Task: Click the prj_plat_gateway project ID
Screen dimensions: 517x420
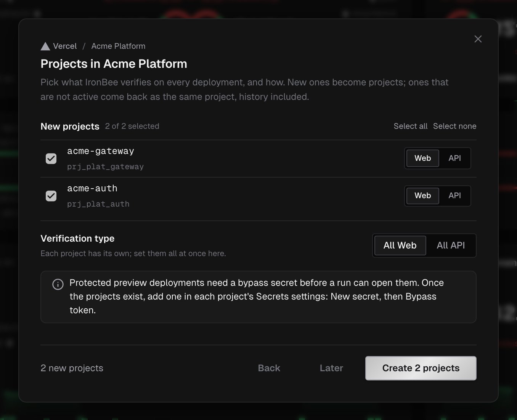Action: [x=105, y=167]
